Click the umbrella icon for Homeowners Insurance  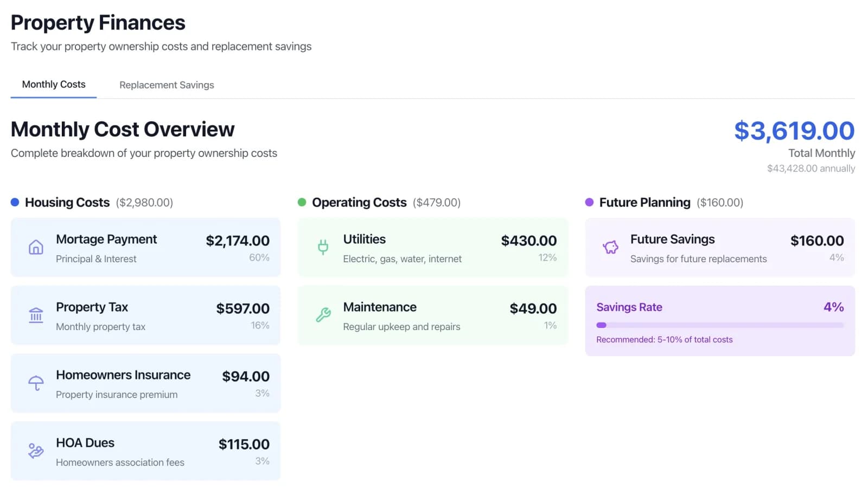pyautogui.click(x=36, y=383)
